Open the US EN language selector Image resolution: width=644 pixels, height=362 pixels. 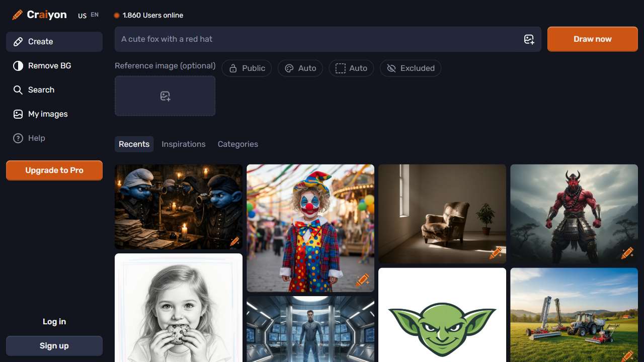click(88, 16)
